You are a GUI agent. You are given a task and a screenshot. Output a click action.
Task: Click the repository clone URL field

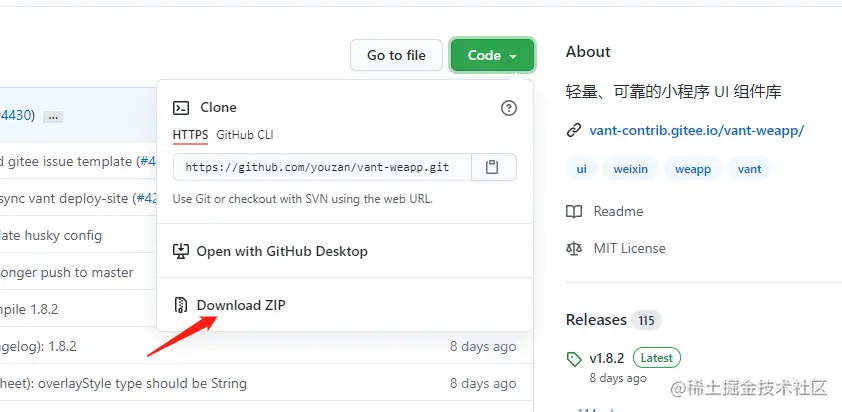point(320,167)
